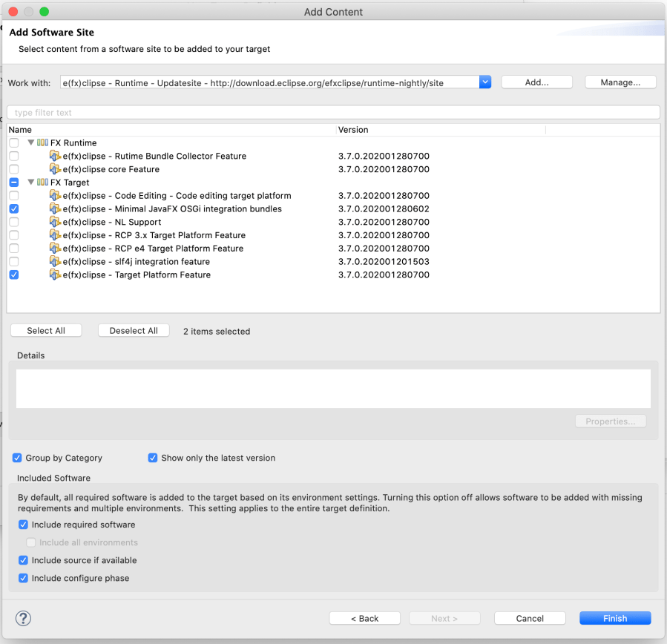Click the e(fx)clipse core Feature icon
The image size is (667, 644).
click(x=55, y=169)
